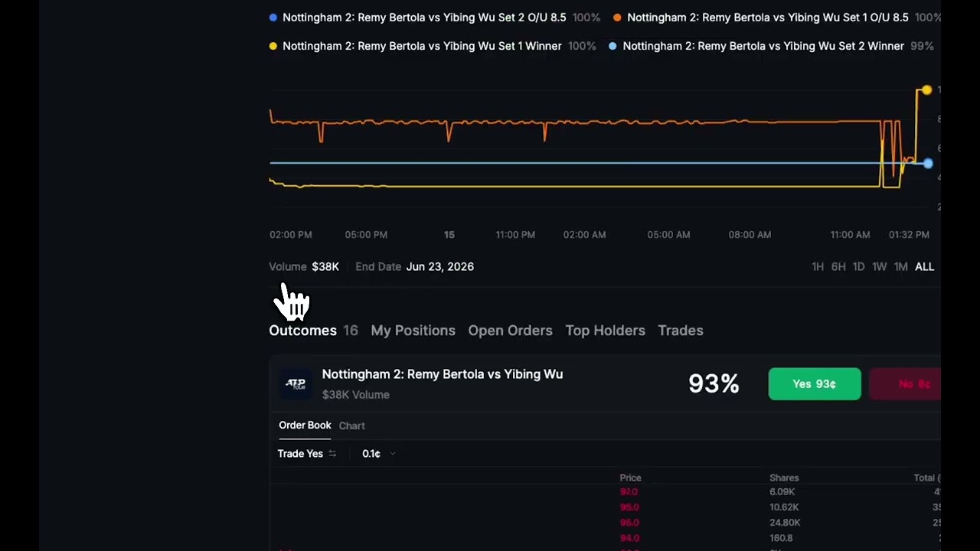Click the Set 2 O/U 8.5 legend label
This screenshot has height=551, width=980.
[x=425, y=17]
